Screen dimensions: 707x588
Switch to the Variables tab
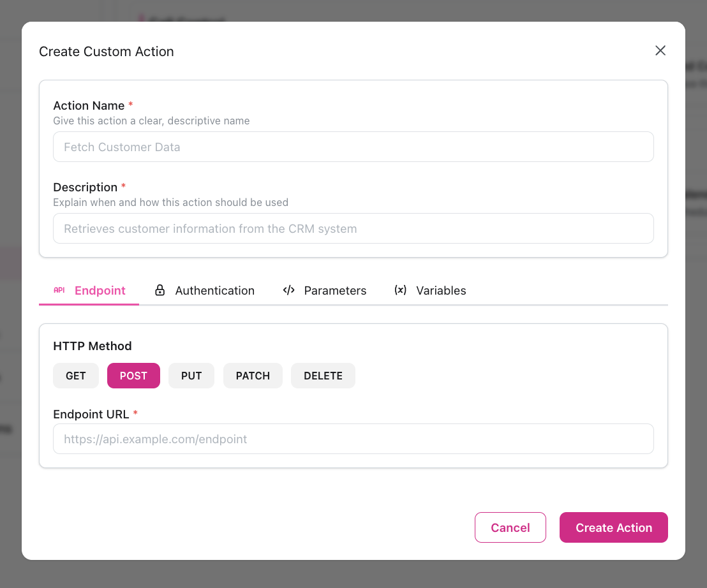[x=441, y=290]
